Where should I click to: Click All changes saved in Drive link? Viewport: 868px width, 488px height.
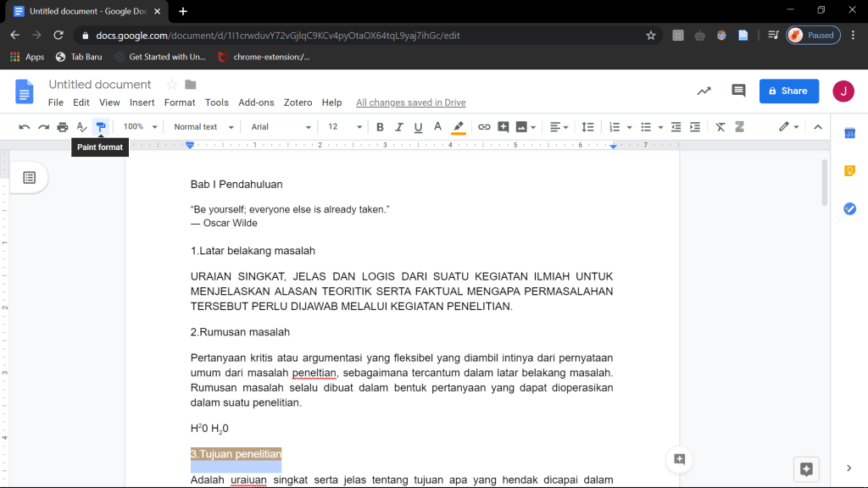(410, 103)
